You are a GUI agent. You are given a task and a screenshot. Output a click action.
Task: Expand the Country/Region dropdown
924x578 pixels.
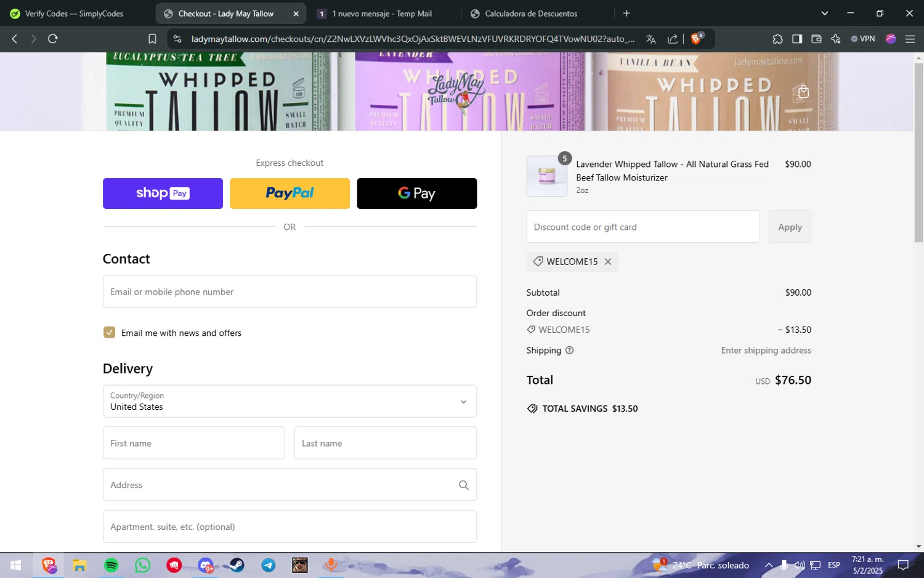click(290, 401)
